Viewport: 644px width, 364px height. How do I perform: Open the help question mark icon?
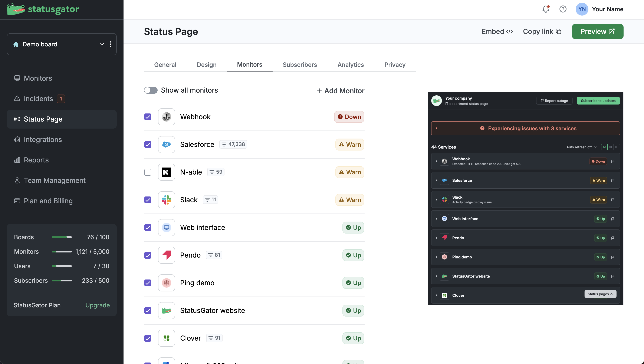coord(563,9)
